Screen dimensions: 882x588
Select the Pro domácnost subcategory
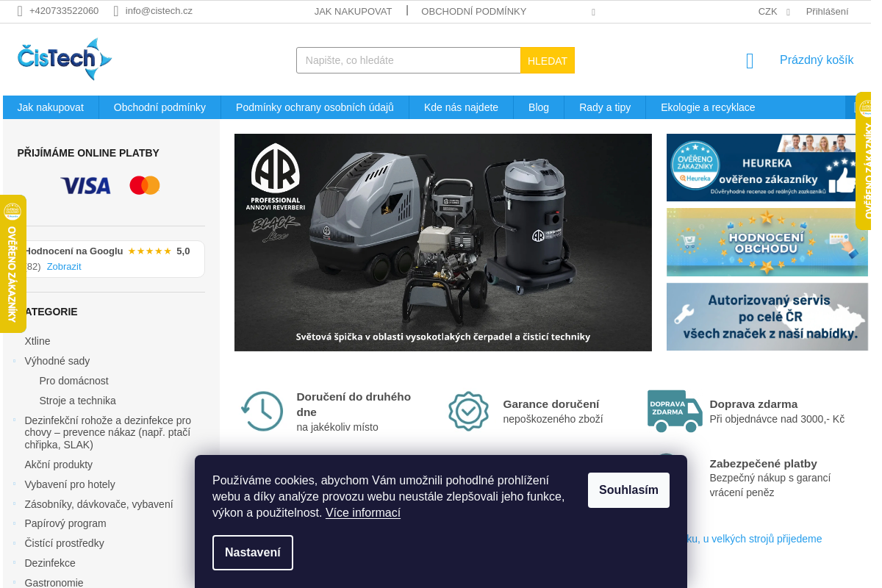coord(74,381)
